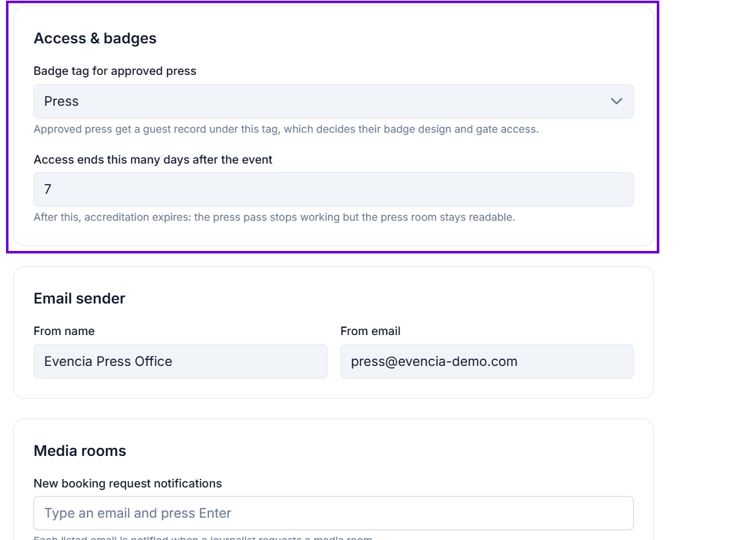Select the 'Email sender' heading text
The width and height of the screenshot is (756, 540).
[x=80, y=298]
